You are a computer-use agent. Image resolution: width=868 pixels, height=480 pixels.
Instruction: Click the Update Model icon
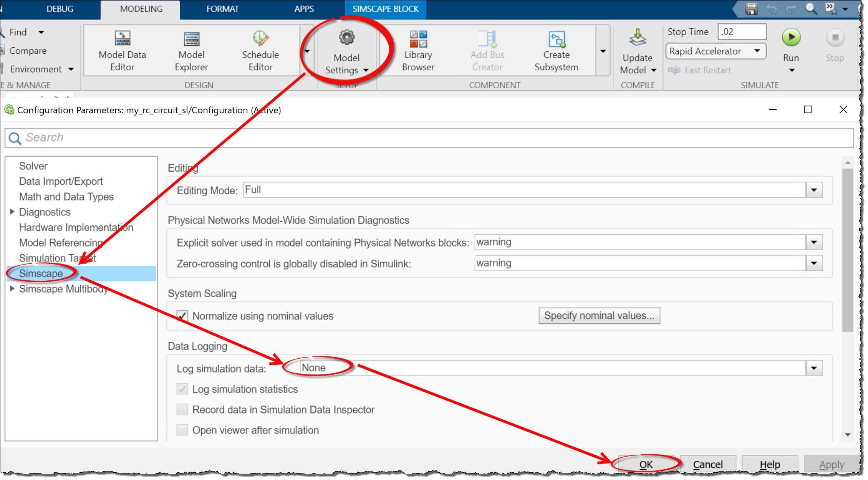pos(637,38)
